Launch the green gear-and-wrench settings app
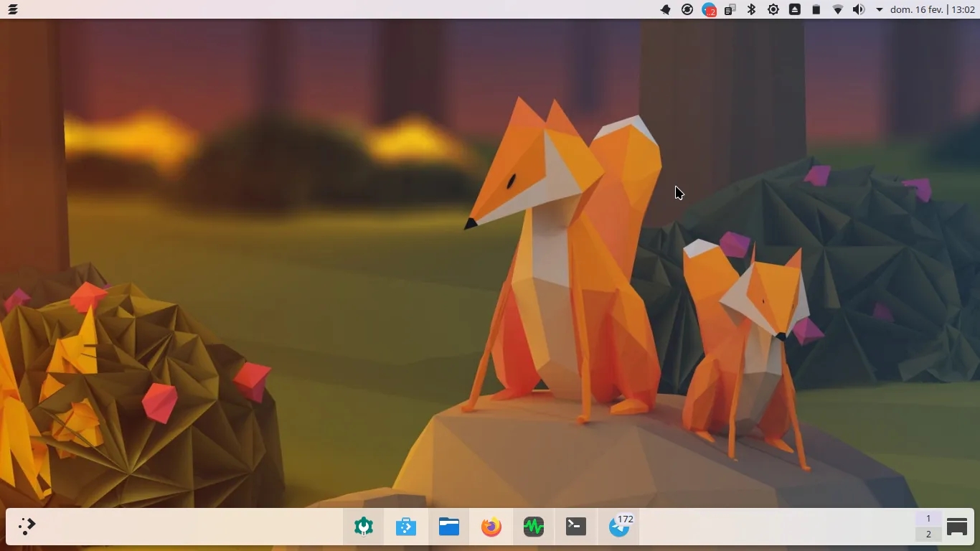The height and width of the screenshot is (551, 980). pyautogui.click(x=364, y=527)
